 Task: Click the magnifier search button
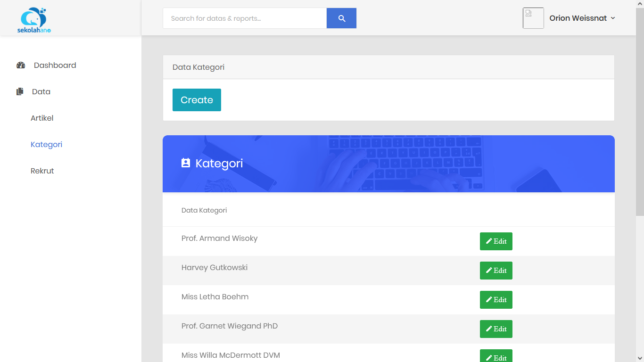[x=341, y=18]
